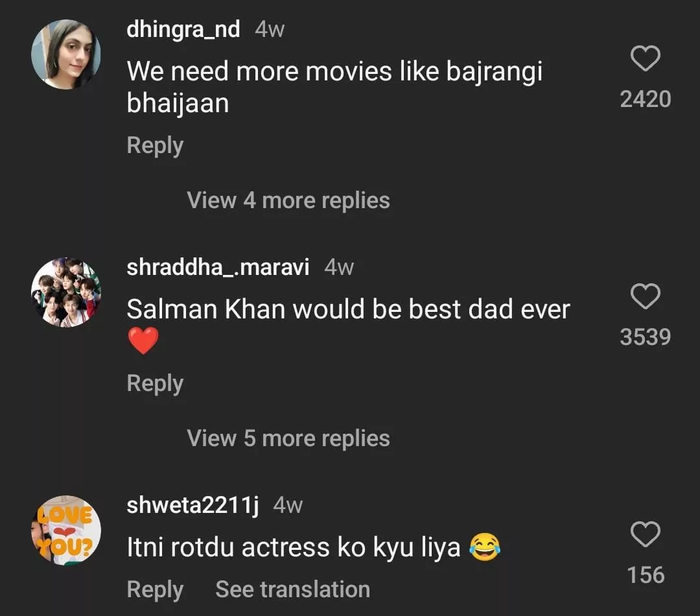
Task: Click the 'Itni rotdu actress' comment text
Action: coord(294,548)
